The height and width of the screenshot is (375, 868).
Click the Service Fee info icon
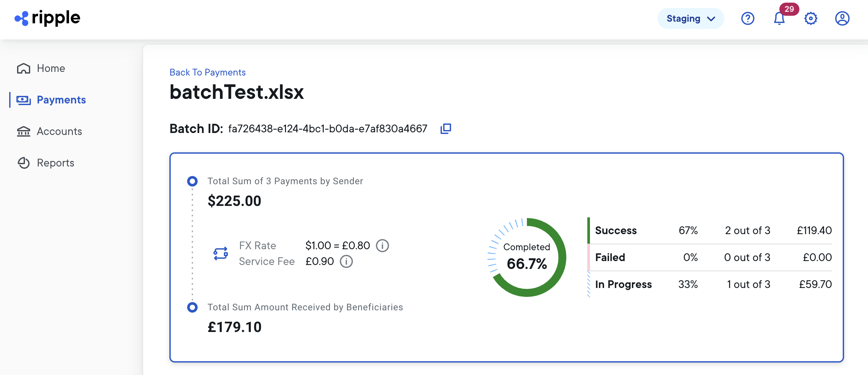coord(346,261)
